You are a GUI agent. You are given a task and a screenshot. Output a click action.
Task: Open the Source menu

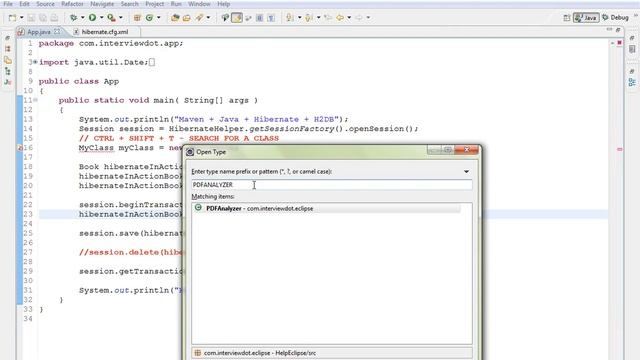(45, 4)
